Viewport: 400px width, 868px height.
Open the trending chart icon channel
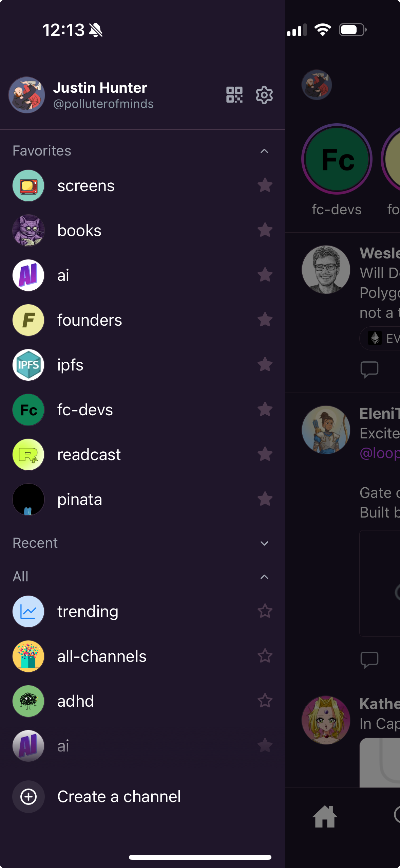tap(28, 612)
